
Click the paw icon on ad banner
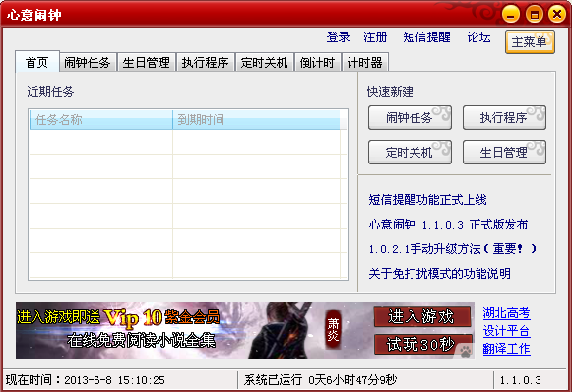point(465,352)
